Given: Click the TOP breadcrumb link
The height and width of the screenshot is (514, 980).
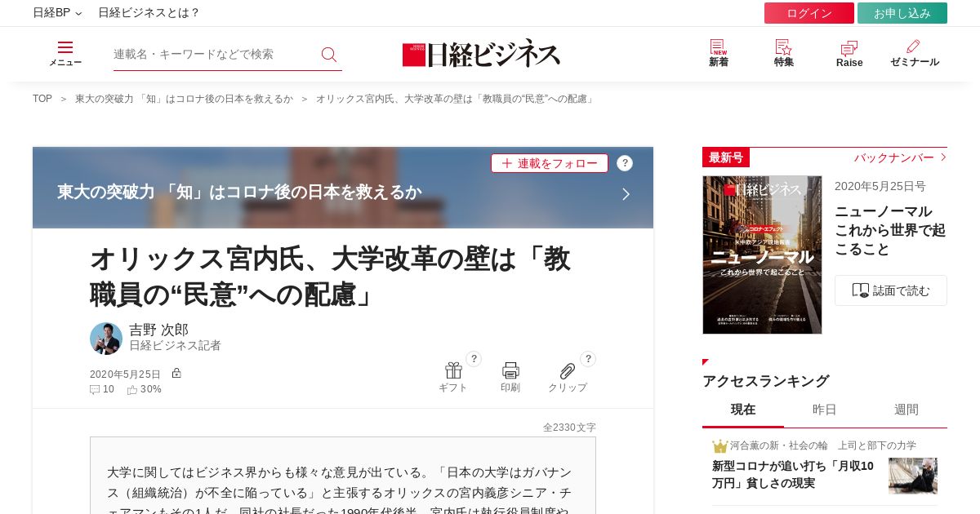Looking at the screenshot, I should [42, 99].
